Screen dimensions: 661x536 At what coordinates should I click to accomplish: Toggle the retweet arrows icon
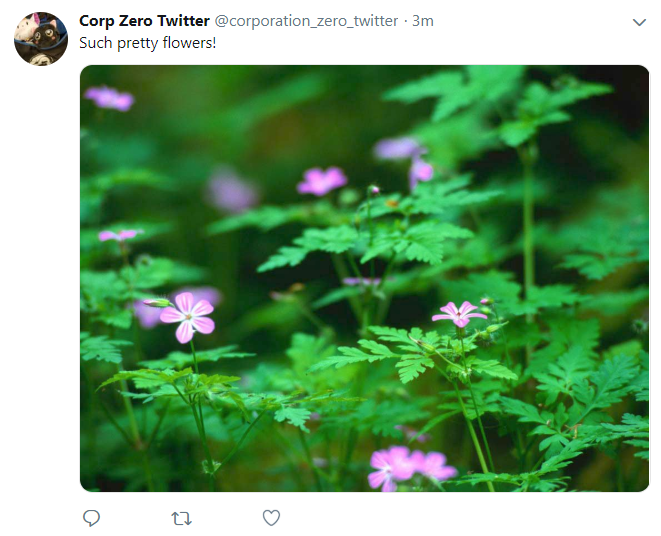tap(182, 518)
